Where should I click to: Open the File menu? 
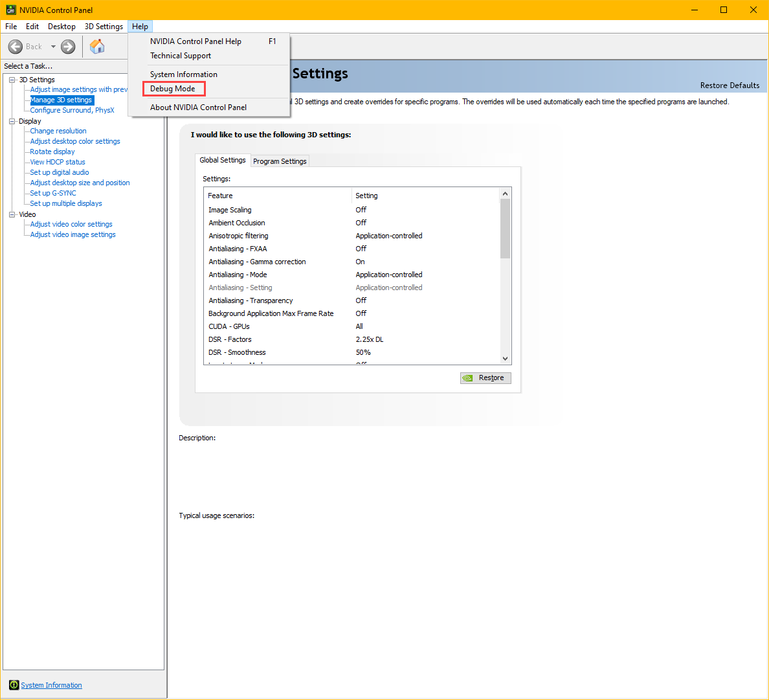coord(11,27)
